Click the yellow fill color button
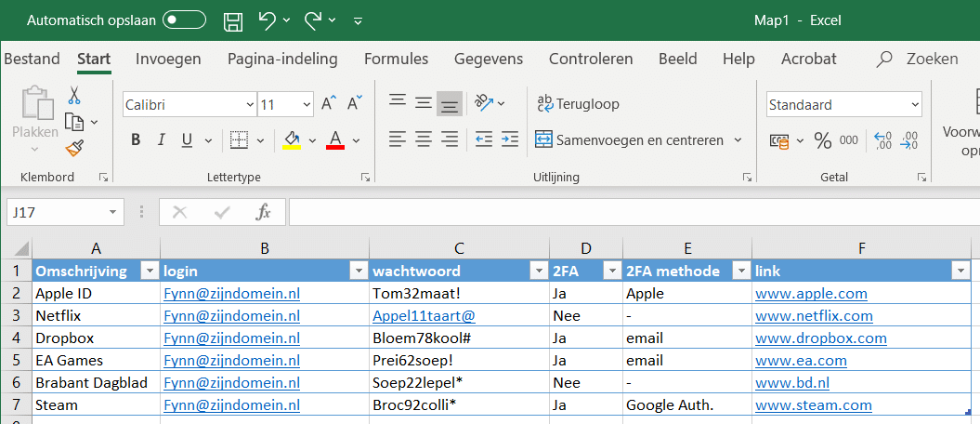The image size is (980, 424). tap(292, 140)
